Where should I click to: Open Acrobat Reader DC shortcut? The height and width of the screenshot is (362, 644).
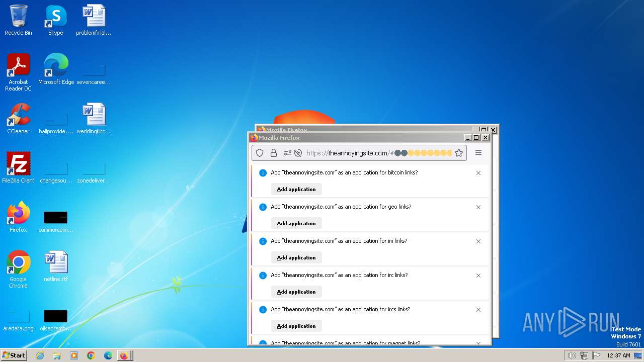coord(18,72)
